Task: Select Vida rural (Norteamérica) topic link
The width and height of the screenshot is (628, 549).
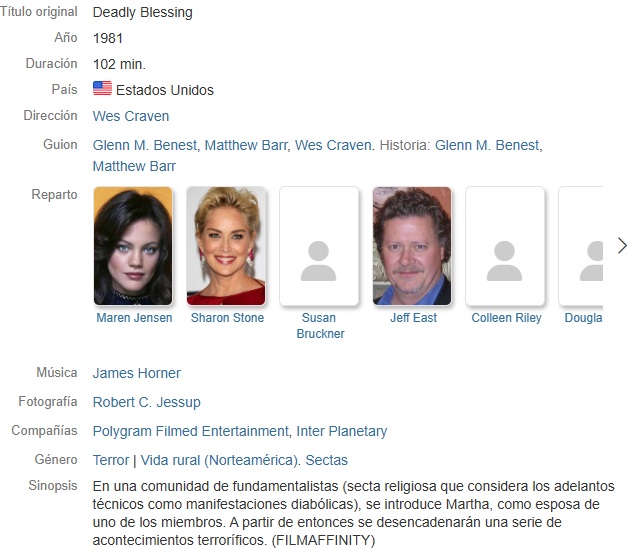Action: click(219, 460)
